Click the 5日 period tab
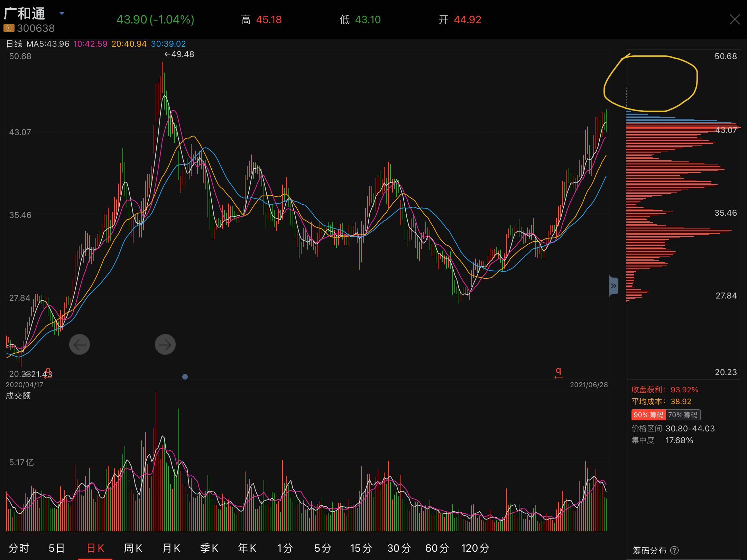747x560 pixels. 57,548
